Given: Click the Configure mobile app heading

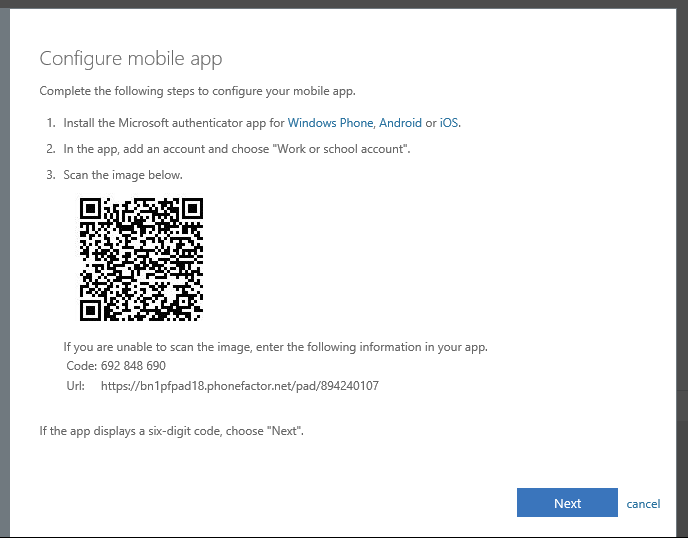Looking at the screenshot, I should pyautogui.click(x=131, y=59).
